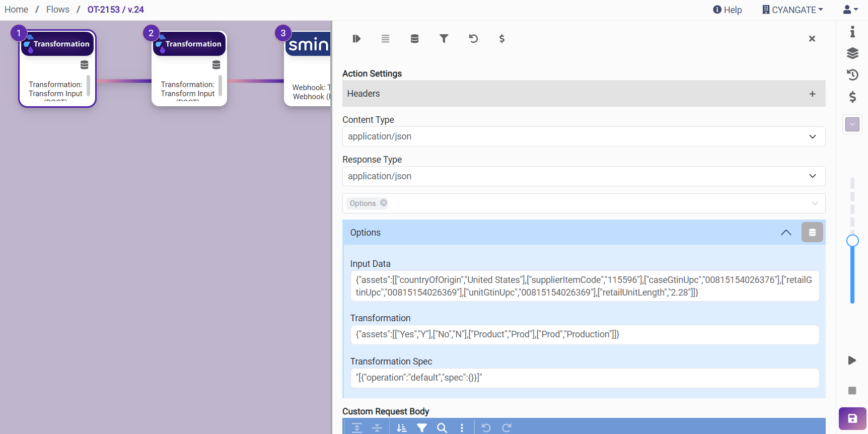The width and height of the screenshot is (868, 434).
Task: Click the zoom slider handle
Action: click(852, 241)
